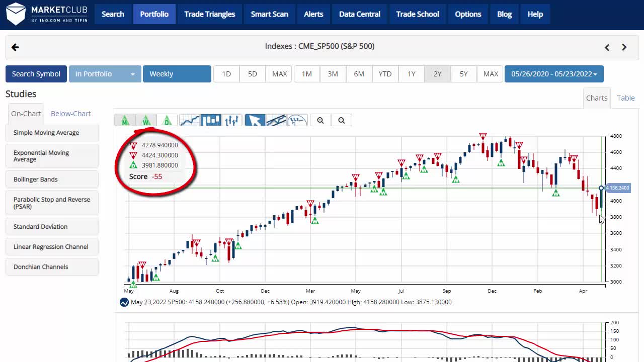
Task: Zoom in on the chart
Action: (320, 120)
